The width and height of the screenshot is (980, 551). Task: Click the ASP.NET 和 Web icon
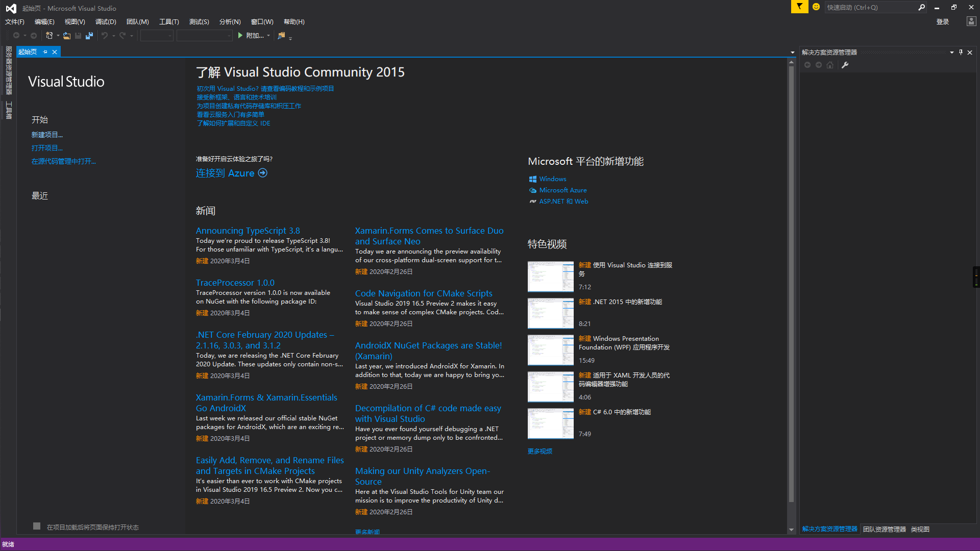pos(533,202)
